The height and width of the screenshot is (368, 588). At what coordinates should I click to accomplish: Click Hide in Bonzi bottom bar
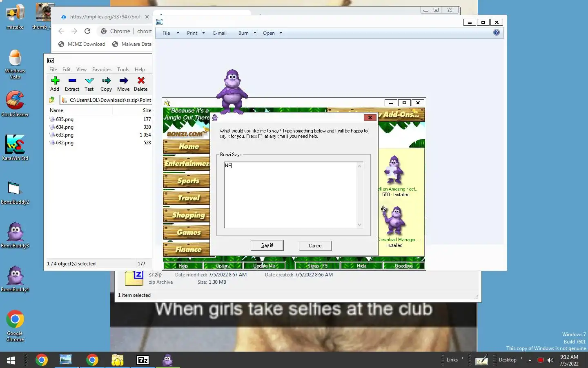coord(361,266)
